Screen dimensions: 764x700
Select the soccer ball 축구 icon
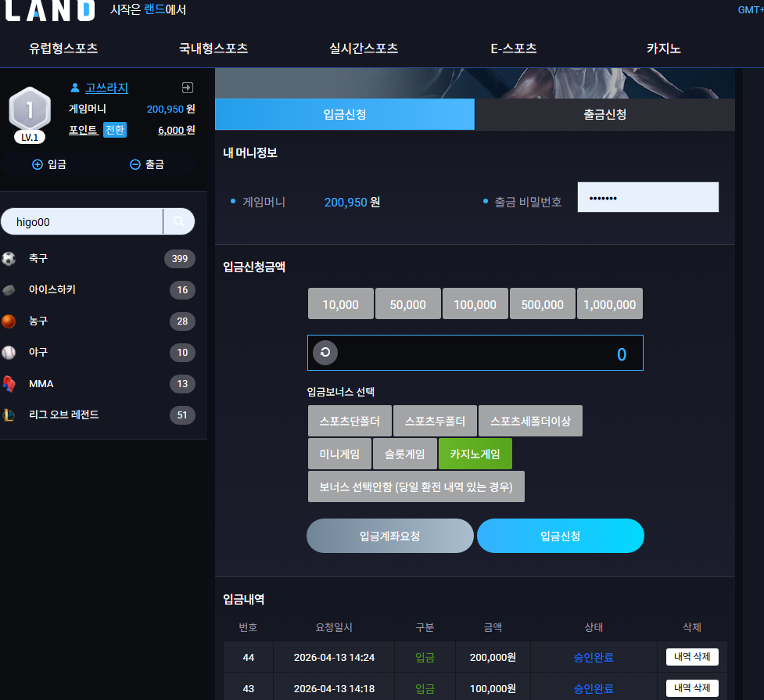point(9,258)
